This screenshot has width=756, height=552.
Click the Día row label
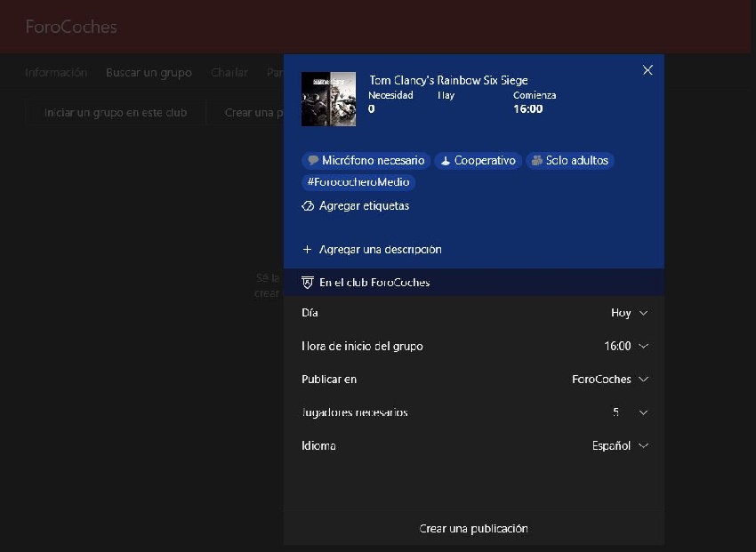tap(310, 313)
